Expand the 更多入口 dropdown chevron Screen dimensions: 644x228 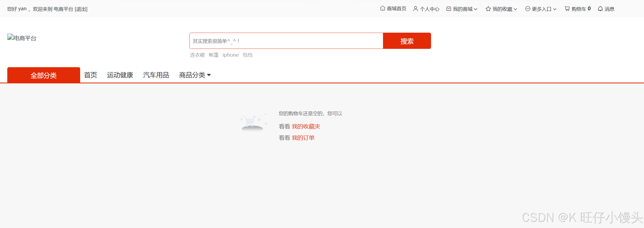[555, 9]
